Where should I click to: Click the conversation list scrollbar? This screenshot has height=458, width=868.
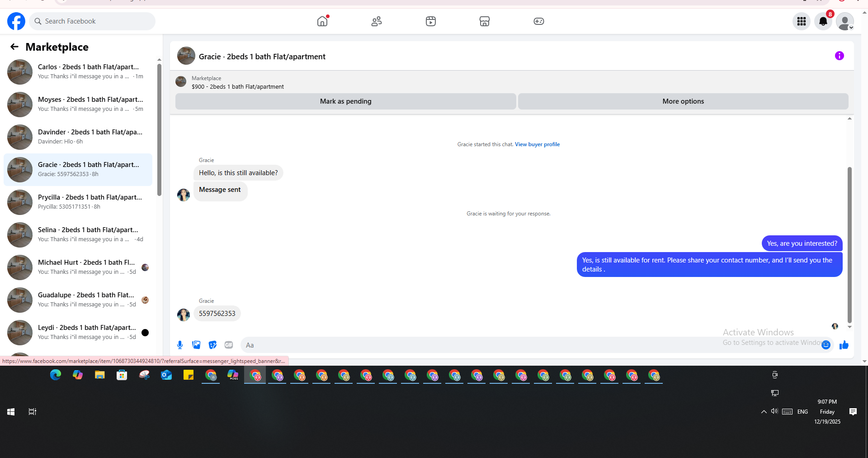[159, 130]
